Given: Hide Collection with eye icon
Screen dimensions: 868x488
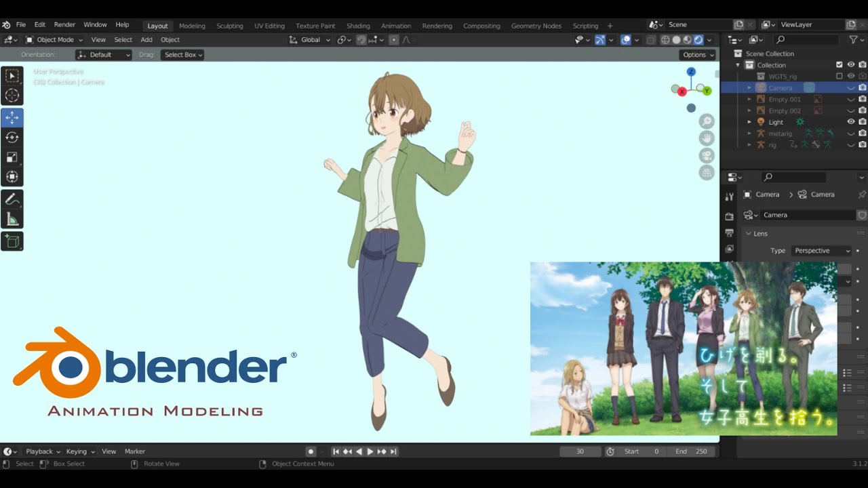Looking at the screenshot, I should tap(851, 65).
